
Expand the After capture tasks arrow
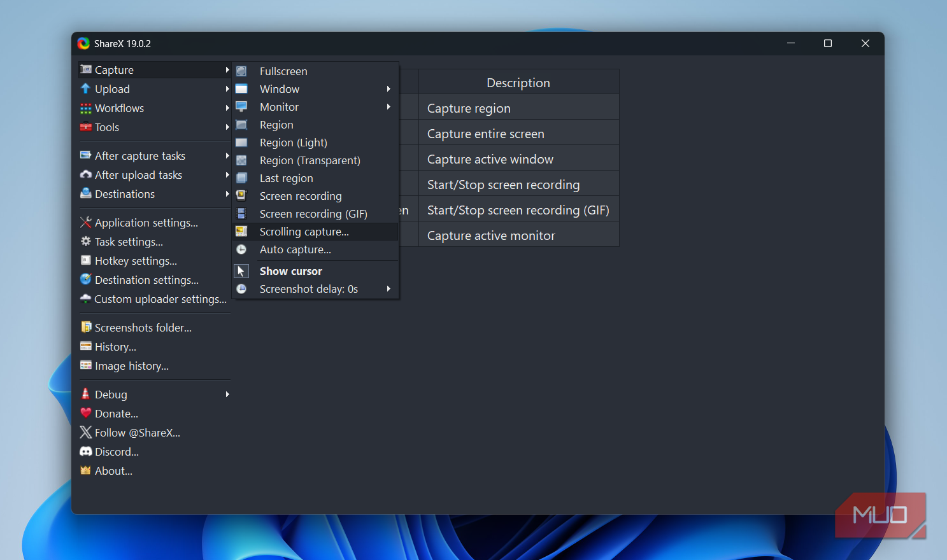point(227,156)
